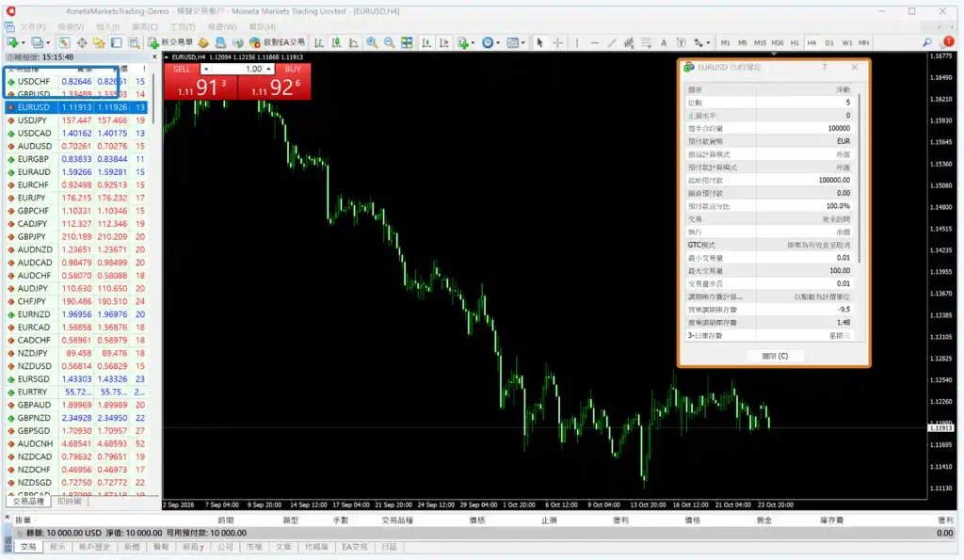The image size is (964, 560).
Task: Open the 文件(F) menu
Action: 33,27
